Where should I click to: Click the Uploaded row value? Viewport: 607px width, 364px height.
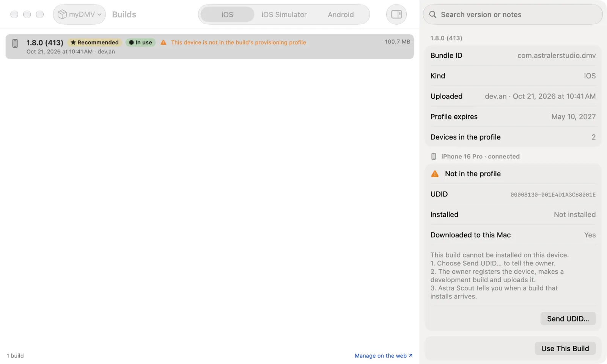[x=540, y=96]
